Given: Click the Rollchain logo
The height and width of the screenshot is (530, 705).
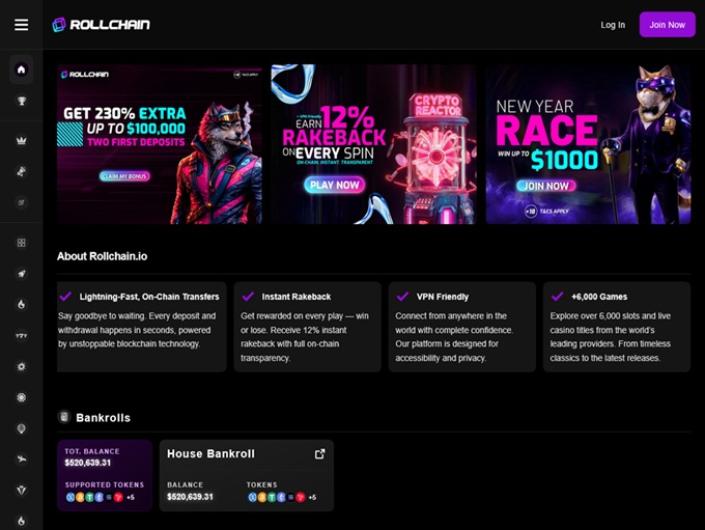Looking at the screenshot, I should pos(101,25).
